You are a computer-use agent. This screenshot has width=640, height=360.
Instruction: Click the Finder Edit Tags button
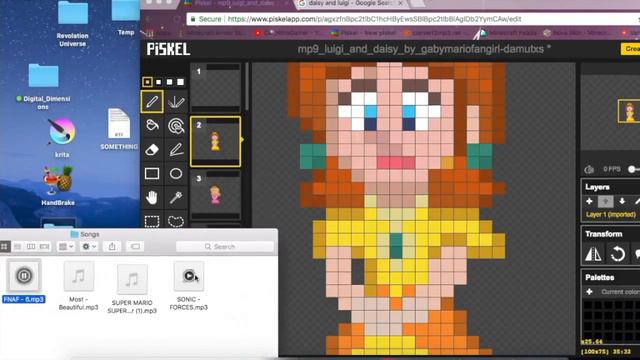tap(135, 247)
